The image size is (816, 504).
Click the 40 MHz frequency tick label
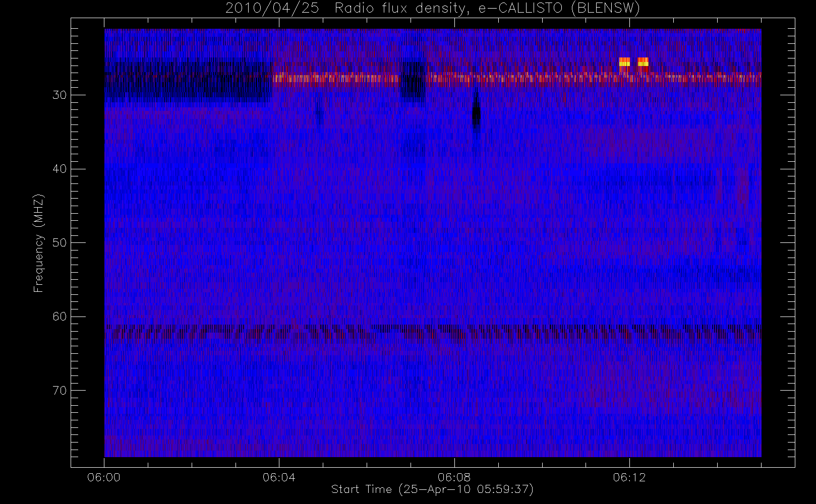click(60, 169)
